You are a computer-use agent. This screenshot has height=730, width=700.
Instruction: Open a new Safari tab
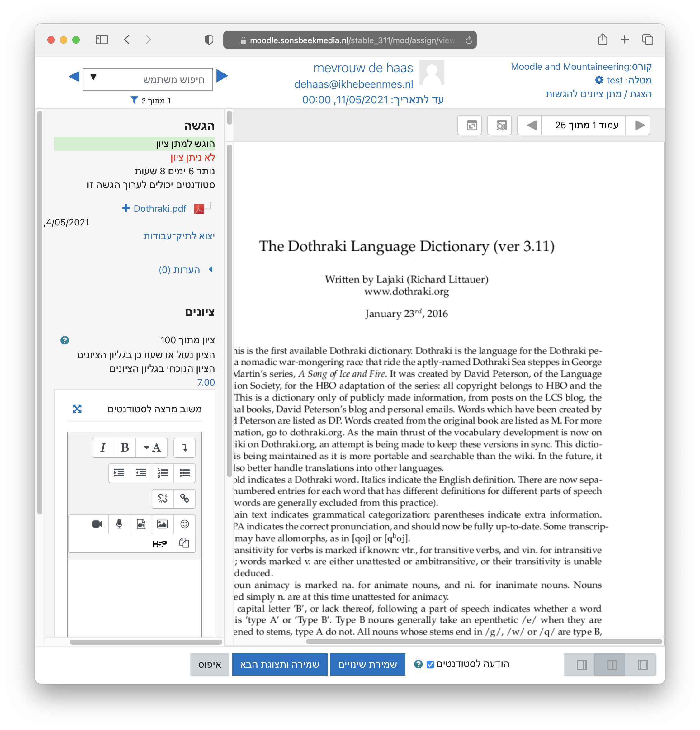624,40
